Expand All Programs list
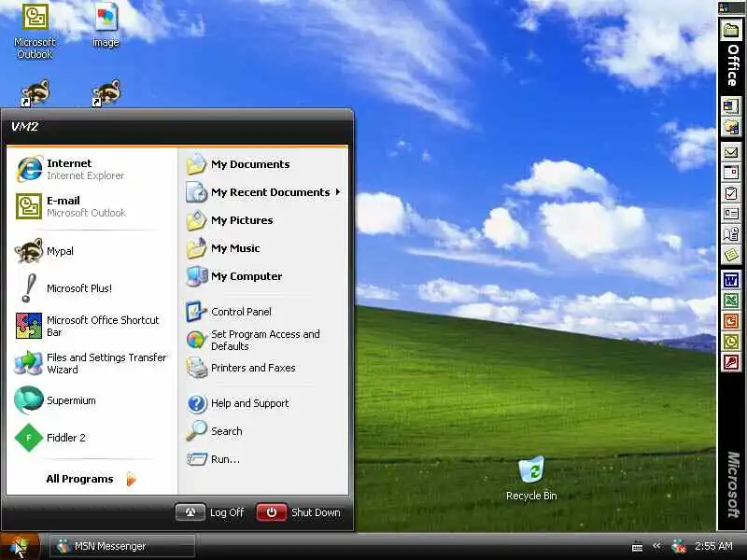This screenshot has width=747, height=560. (x=92, y=479)
